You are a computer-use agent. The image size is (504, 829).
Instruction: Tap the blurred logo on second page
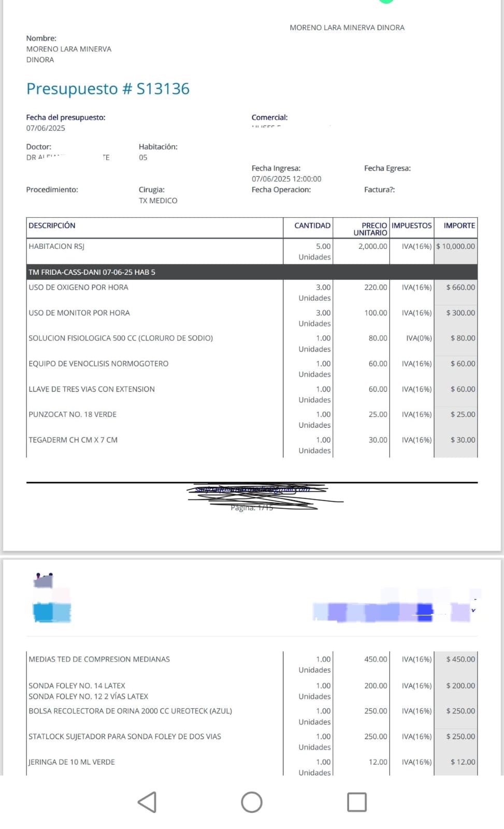coord(52,598)
